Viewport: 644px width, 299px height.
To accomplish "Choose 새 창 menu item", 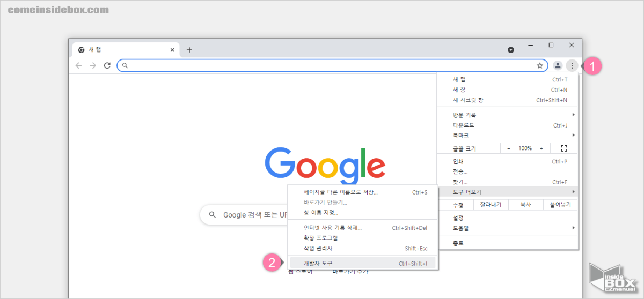I will click(x=508, y=89).
